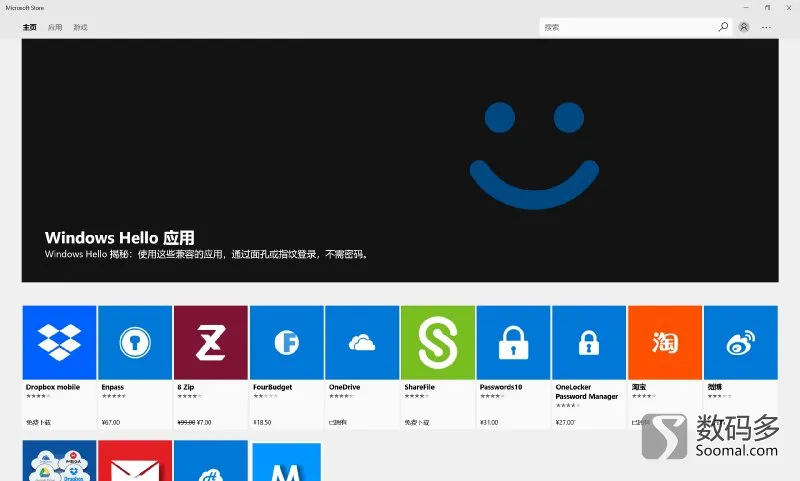Screen dimensions: 800x481
Task: Click the OneDrive app name label
Action: pyautogui.click(x=344, y=387)
